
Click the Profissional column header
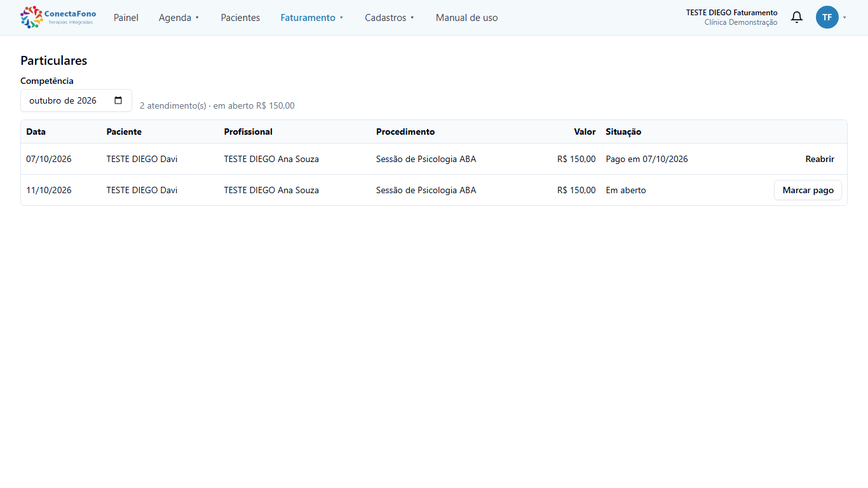(x=248, y=132)
